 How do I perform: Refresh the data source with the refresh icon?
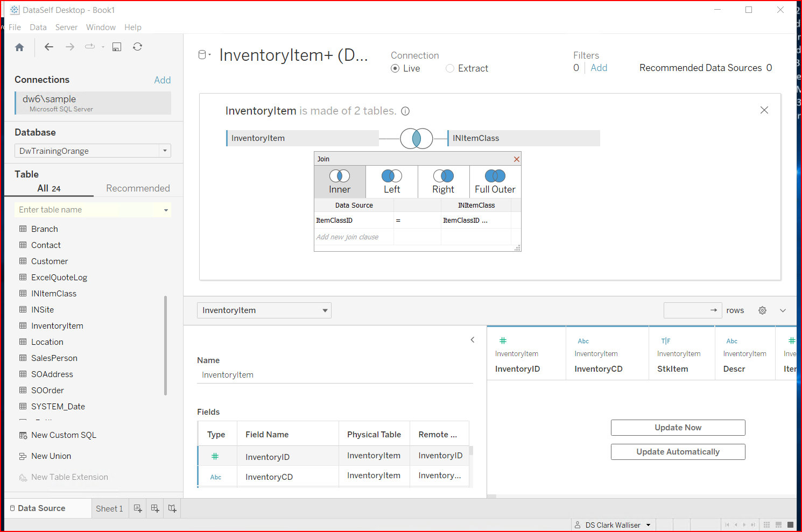click(x=138, y=47)
